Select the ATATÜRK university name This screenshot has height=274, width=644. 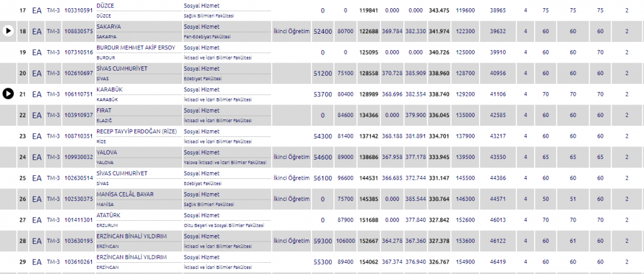point(108,215)
